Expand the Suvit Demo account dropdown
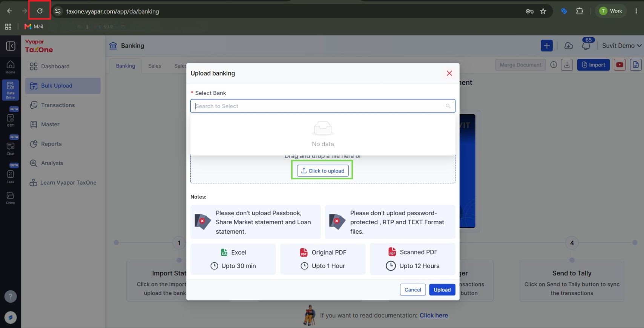The image size is (644, 328). [621, 46]
